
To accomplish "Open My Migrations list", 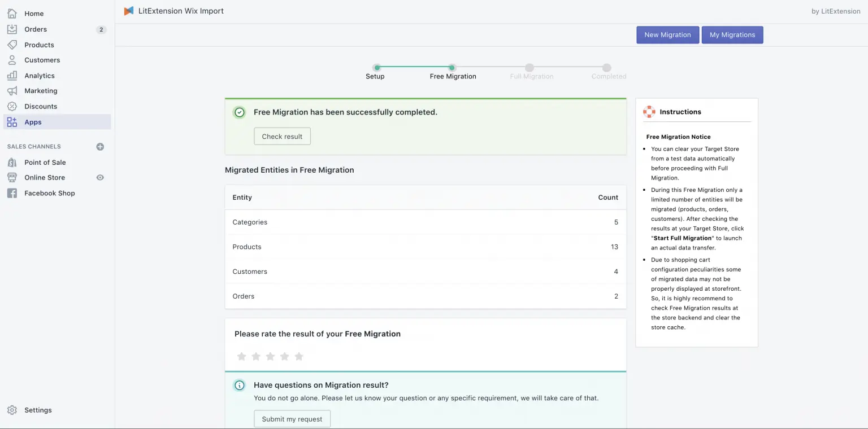I will (732, 35).
